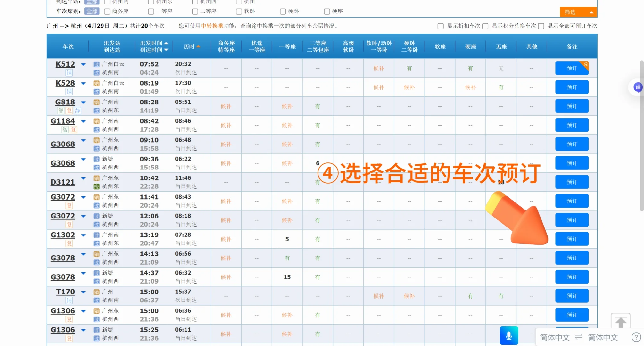644x346 pixels.
Task: Click the microphone voice input icon
Action: (x=509, y=335)
